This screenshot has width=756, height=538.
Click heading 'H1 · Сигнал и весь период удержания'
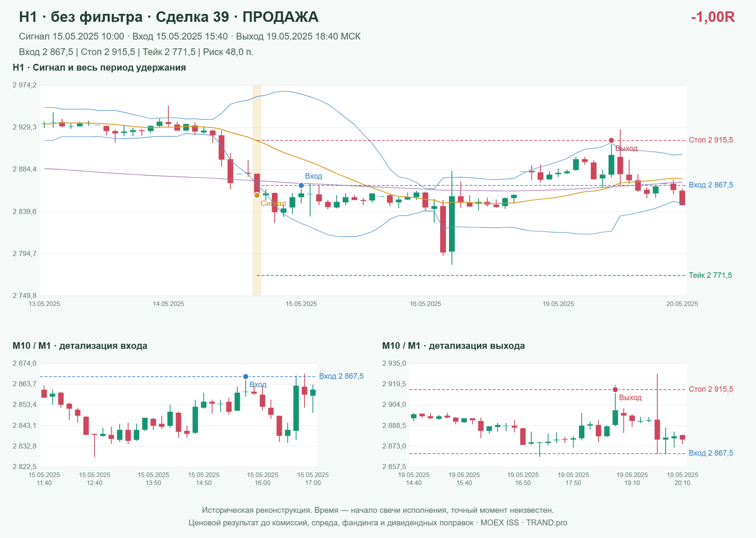tap(99, 68)
